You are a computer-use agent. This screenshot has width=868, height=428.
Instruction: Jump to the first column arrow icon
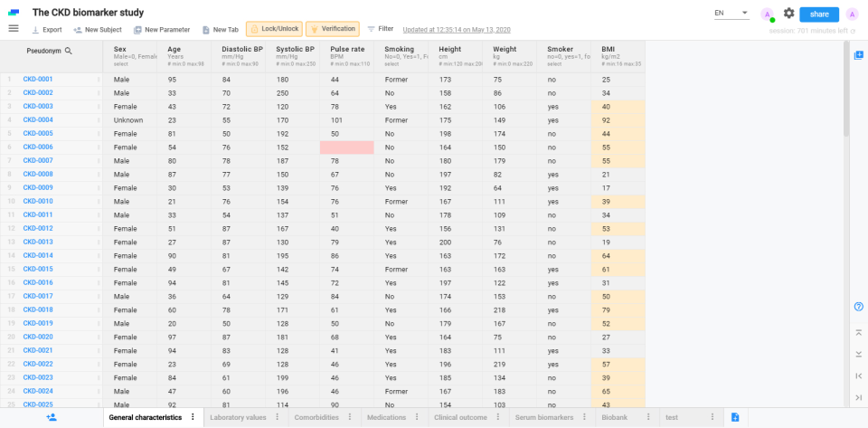(x=858, y=376)
